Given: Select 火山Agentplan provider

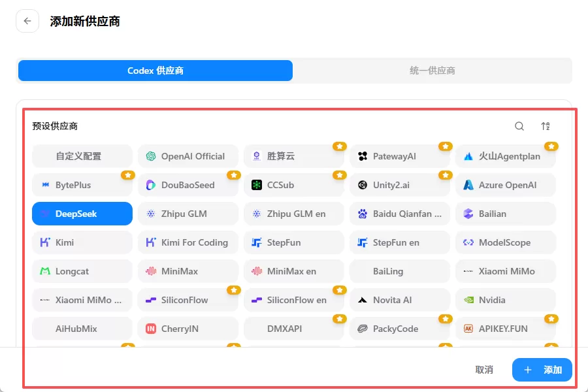Looking at the screenshot, I should (506, 156).
